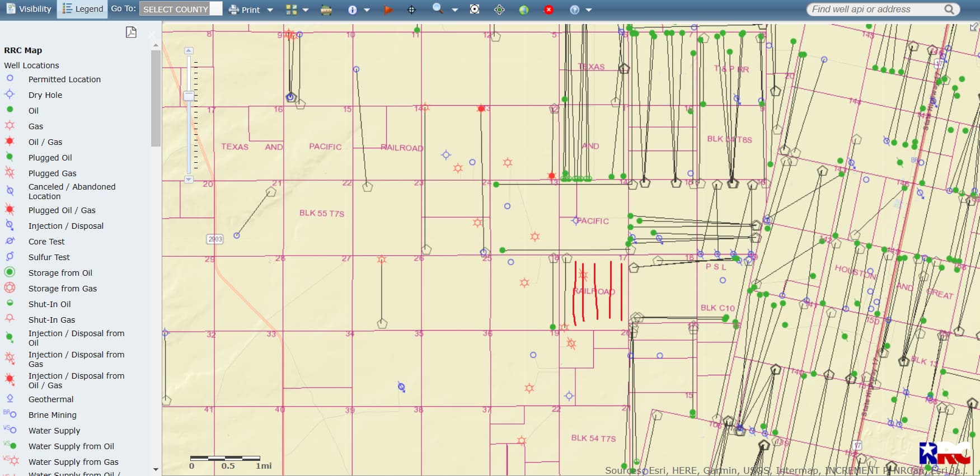The width and height of the screenshot is (980, 476).
Task: Click the 'Plugged Oil' legend entry
Action: point(50,158)
